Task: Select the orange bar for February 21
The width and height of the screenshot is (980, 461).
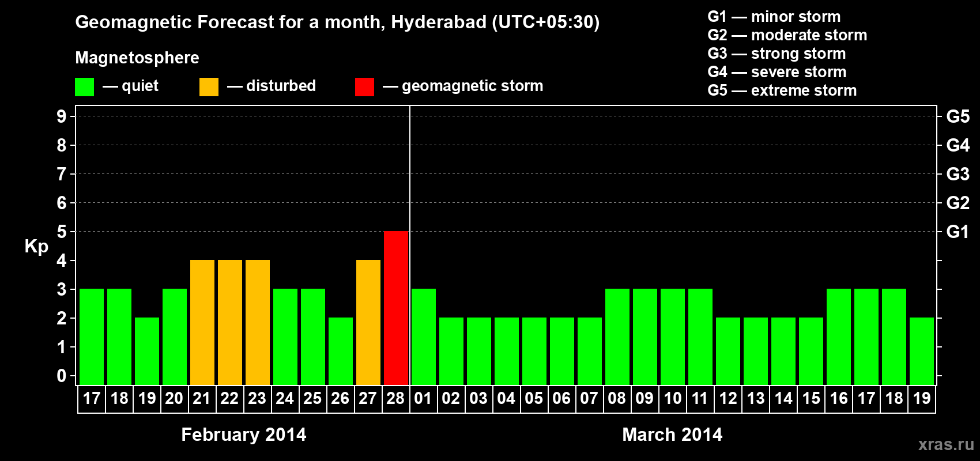Action: point(202,322)
